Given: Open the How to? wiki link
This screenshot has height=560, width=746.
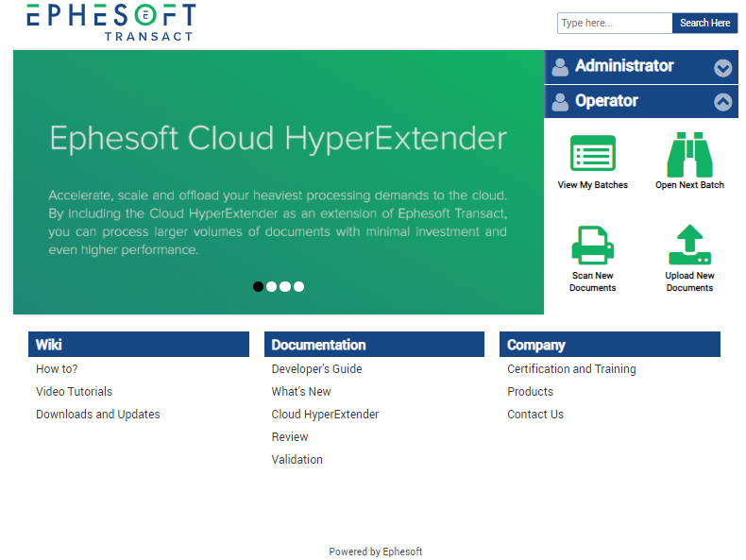Looking at the screenshot, I should [57, 368].
